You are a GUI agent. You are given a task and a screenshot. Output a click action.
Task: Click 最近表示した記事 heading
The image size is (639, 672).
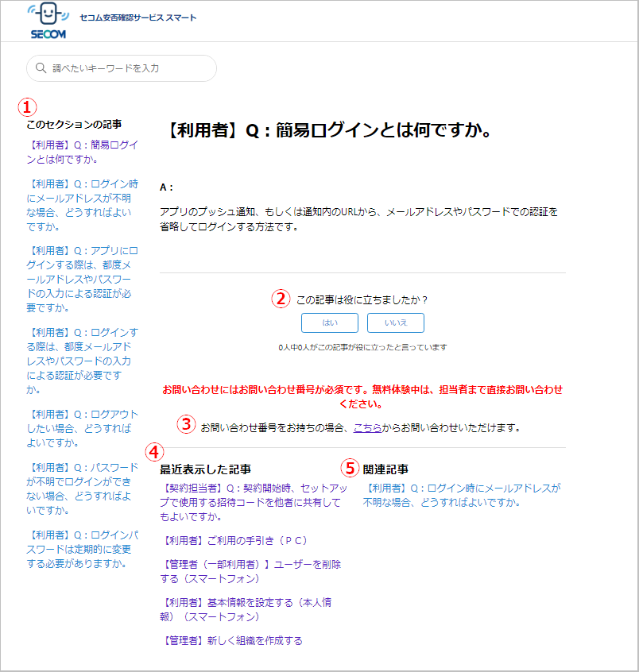[205, 469]
